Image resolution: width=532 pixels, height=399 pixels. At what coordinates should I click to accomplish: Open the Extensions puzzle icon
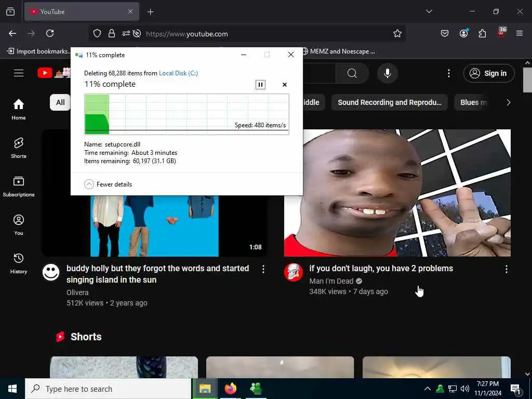coord(482,33)
